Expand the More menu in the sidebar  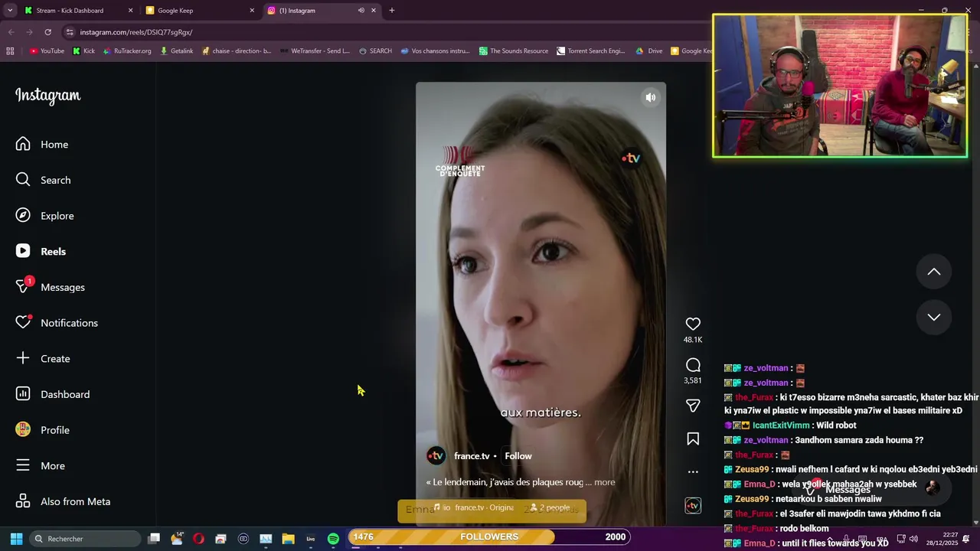[x=40, y=466]
